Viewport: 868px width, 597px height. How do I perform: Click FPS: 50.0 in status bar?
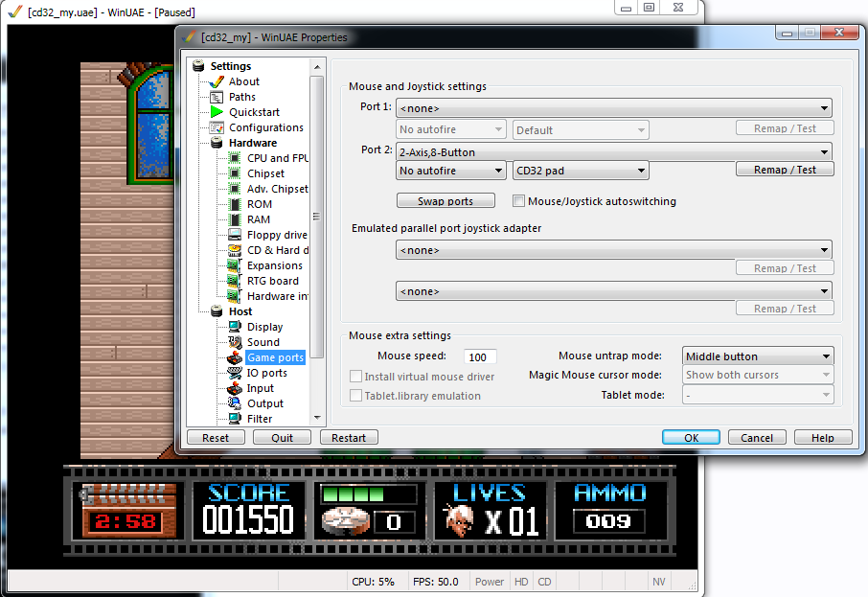click(x=436, y=582)
